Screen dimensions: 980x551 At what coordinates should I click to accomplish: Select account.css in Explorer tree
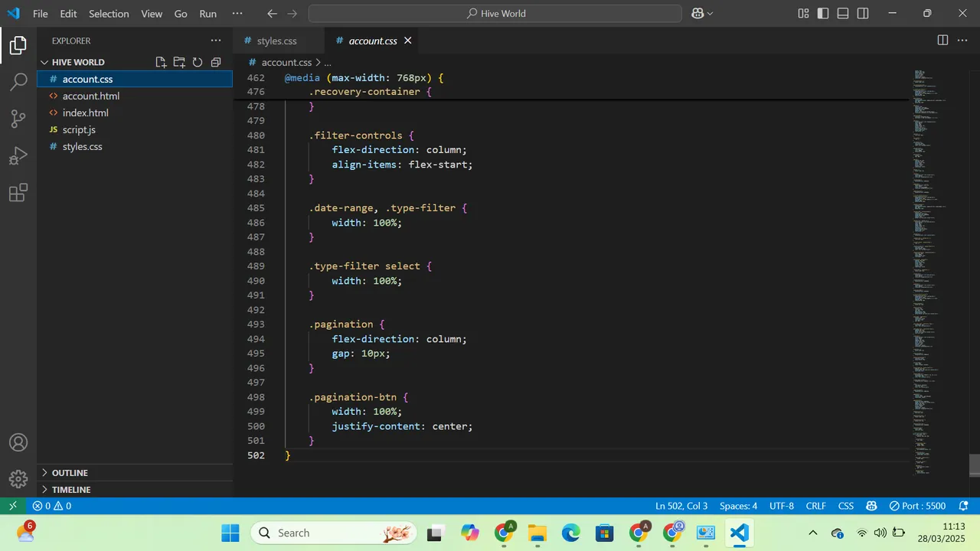point(135,79)
